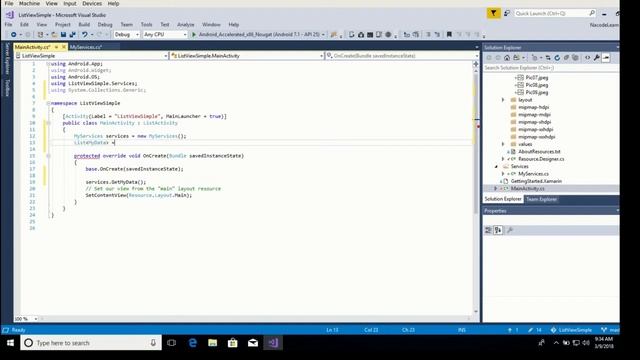Toggle Sync with Active Document in Solution Explorer

[548, 58]
